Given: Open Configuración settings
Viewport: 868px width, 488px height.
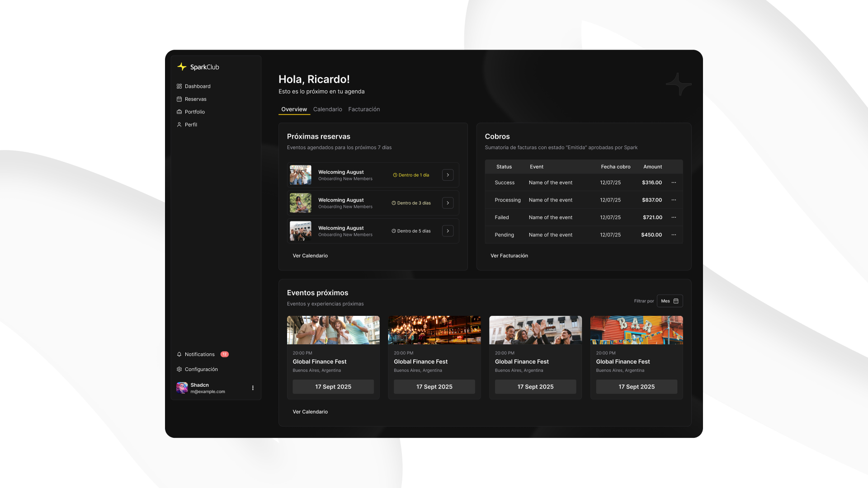Looking at the screenshot, I should [x=201, y=369].
